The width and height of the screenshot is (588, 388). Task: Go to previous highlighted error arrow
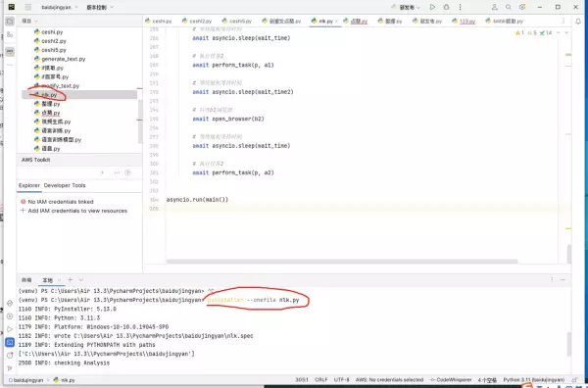coord(558,33)
